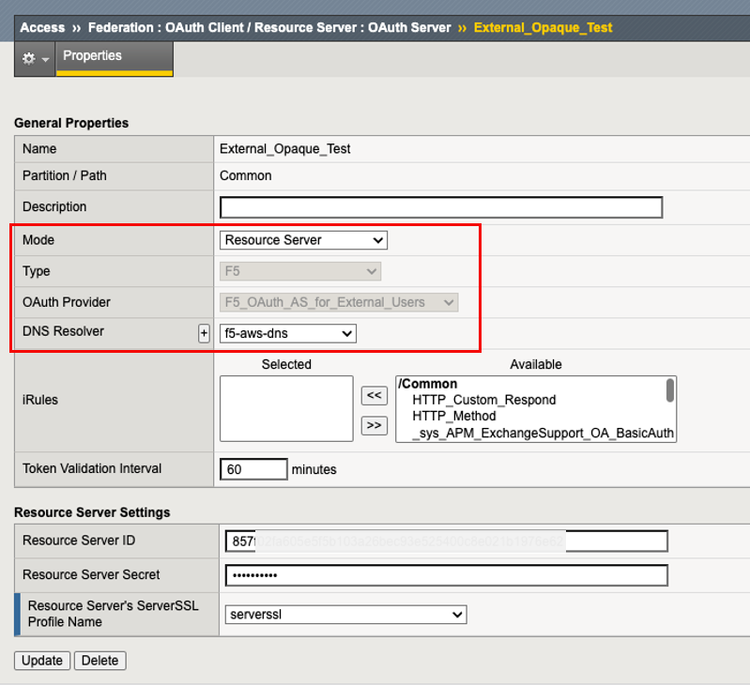
Task: Select HTTP_Method in Available iRules
Action: point(455,417)
